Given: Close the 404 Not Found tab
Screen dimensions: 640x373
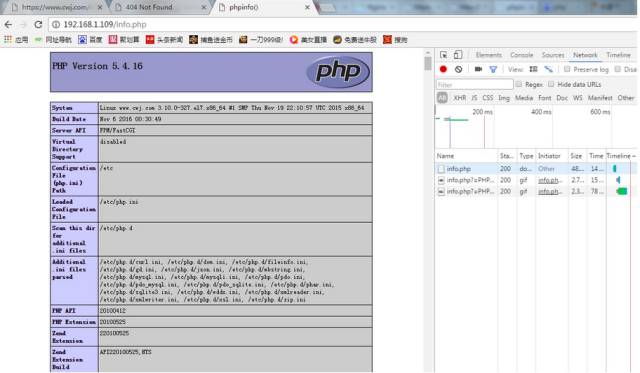Looking at the screenshot, I should point(204,7).
